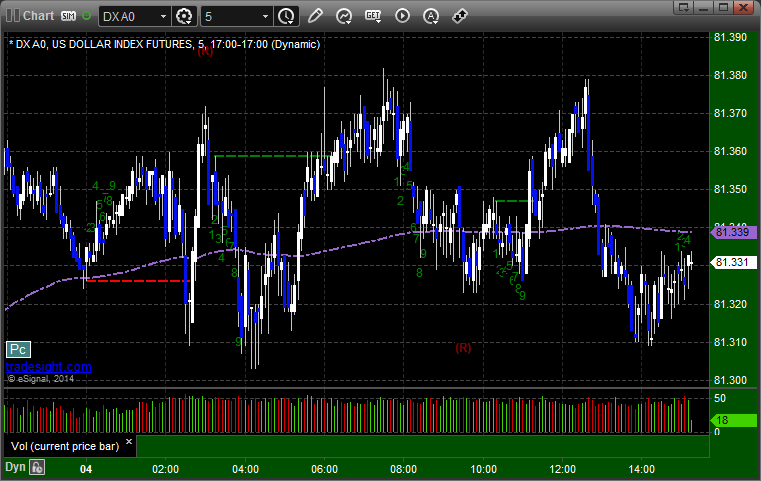Open the symbol settings gear menu

point(184,17)
